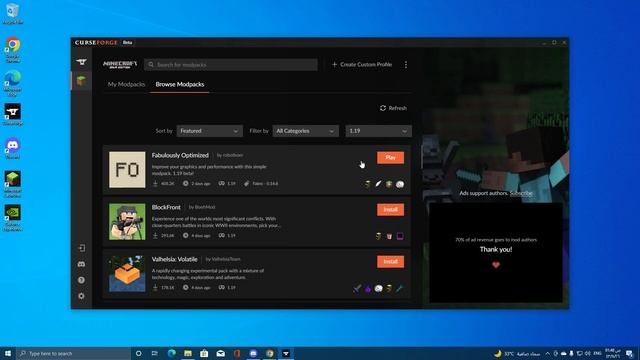Open Google Chrome desktop shortcut
The height and width of the screenshot is (360, 640).
[13, 50]
